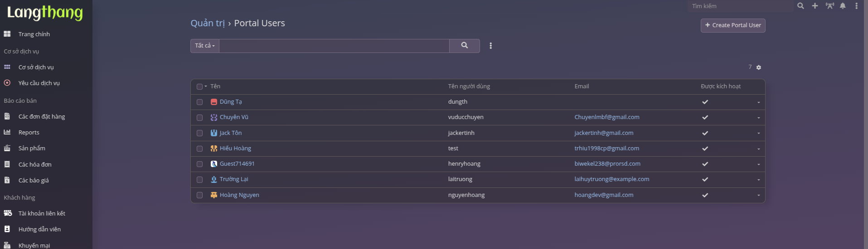Click the global search magnifier icon
This screenshot has width=868, height=249.
point(800,6)
